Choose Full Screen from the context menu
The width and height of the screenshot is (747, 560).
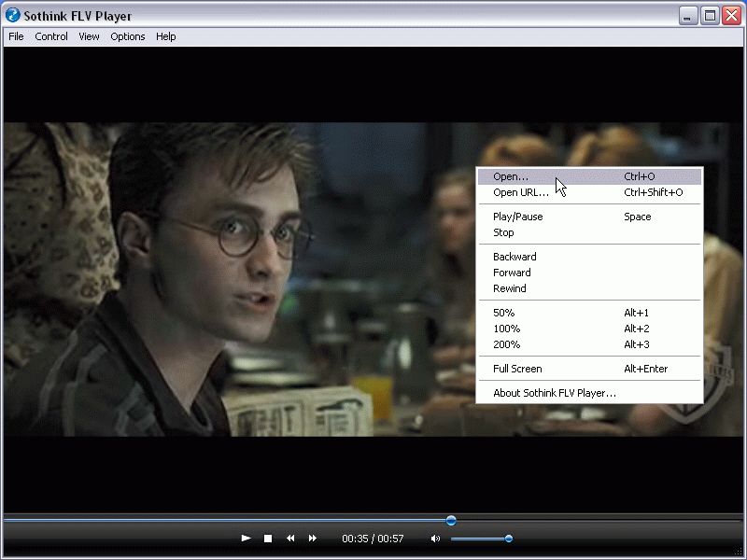517,369
